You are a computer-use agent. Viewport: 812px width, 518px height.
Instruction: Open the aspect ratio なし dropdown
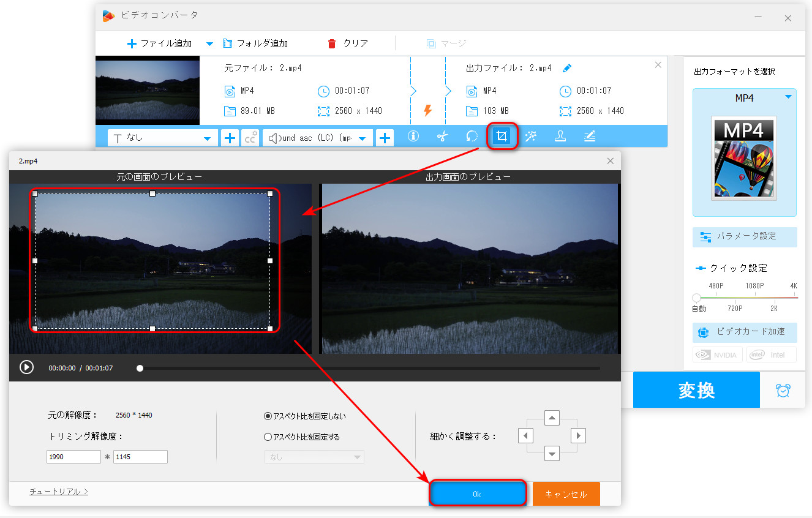314,457
